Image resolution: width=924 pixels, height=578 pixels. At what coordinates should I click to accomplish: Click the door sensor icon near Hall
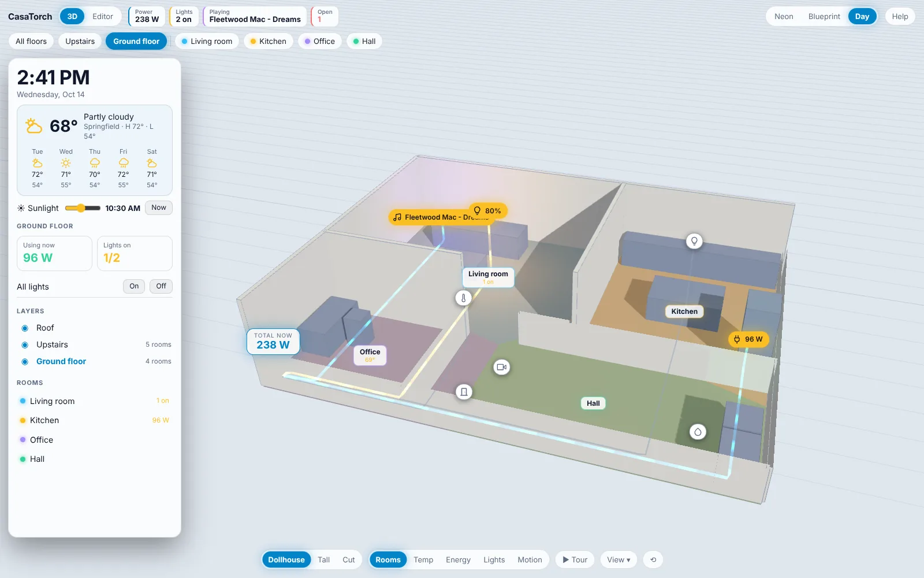464,392
